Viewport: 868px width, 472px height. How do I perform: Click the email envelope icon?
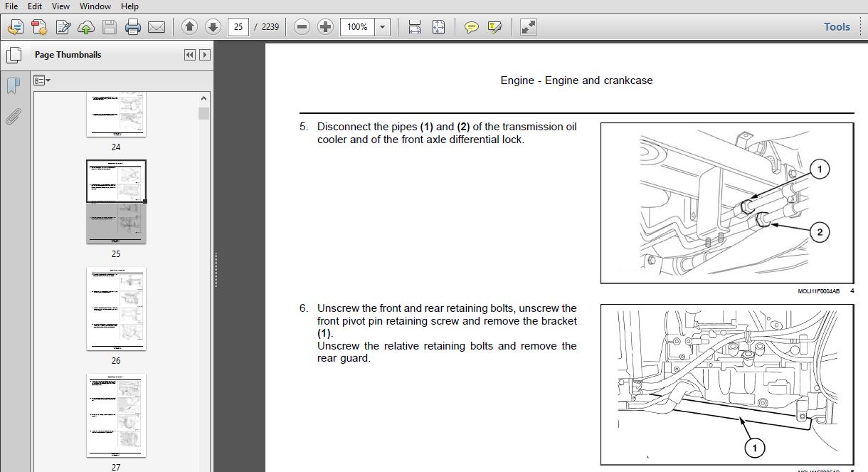157,27
